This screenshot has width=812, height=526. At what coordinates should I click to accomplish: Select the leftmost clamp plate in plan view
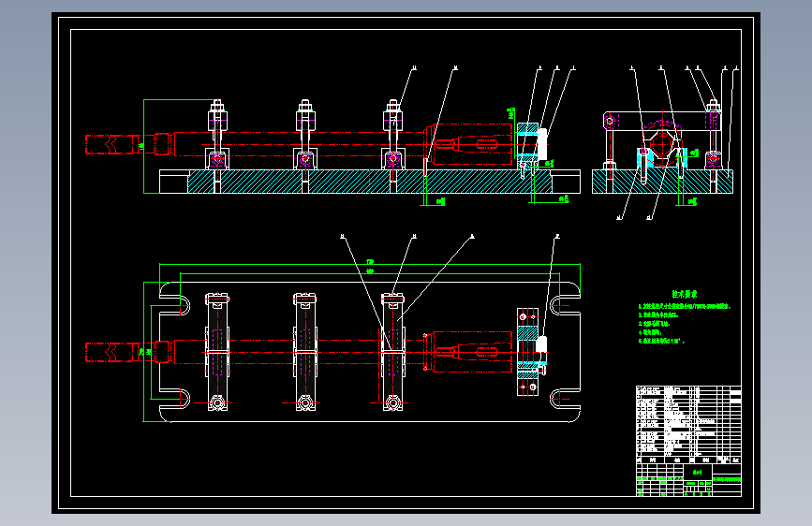click(x=217, y=352)
